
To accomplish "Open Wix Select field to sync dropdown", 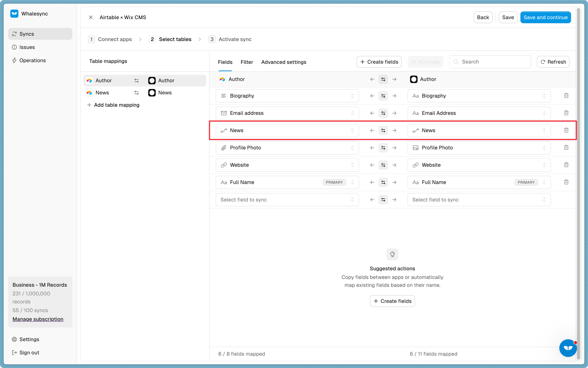I will 479,200.
